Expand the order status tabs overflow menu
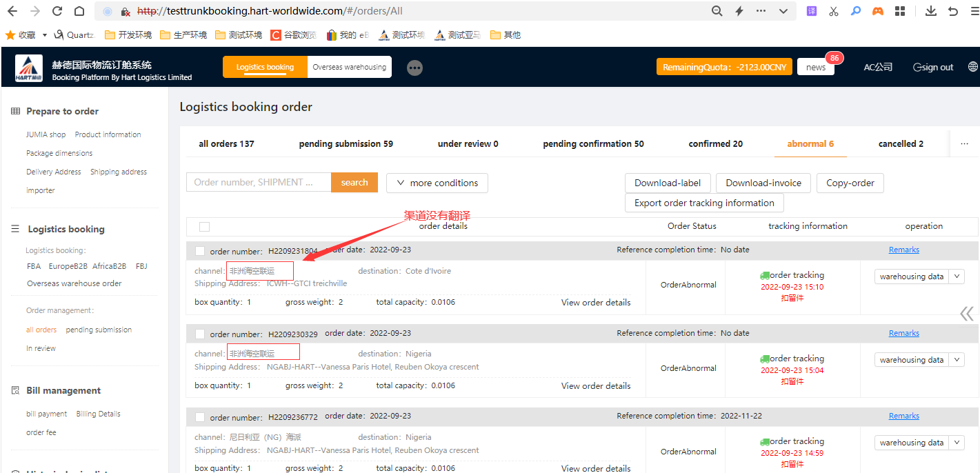Viewport: 980px width, 473px height. point(963,144)
